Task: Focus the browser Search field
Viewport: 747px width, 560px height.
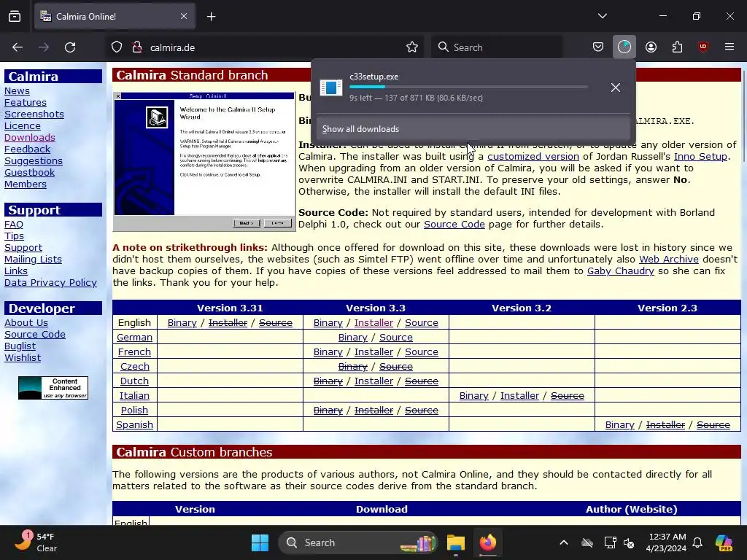Action: 496,47
